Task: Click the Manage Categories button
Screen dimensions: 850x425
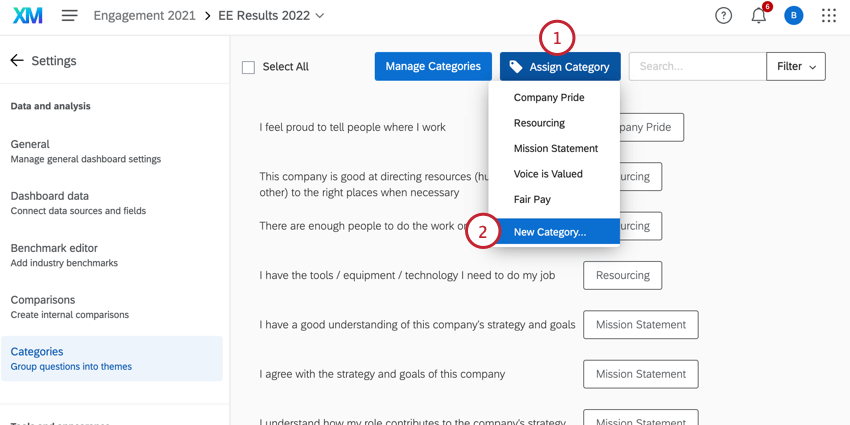Action: 433,67
